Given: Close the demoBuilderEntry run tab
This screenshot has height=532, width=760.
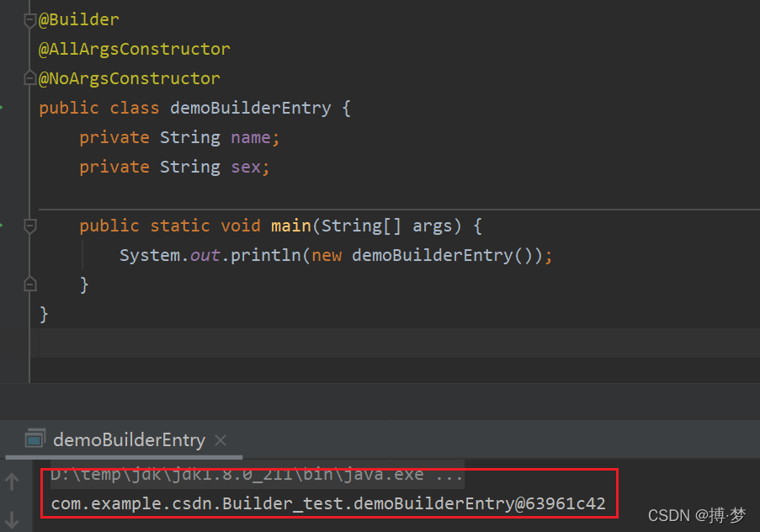Looking at the screenshot, I should click(221, 440).
